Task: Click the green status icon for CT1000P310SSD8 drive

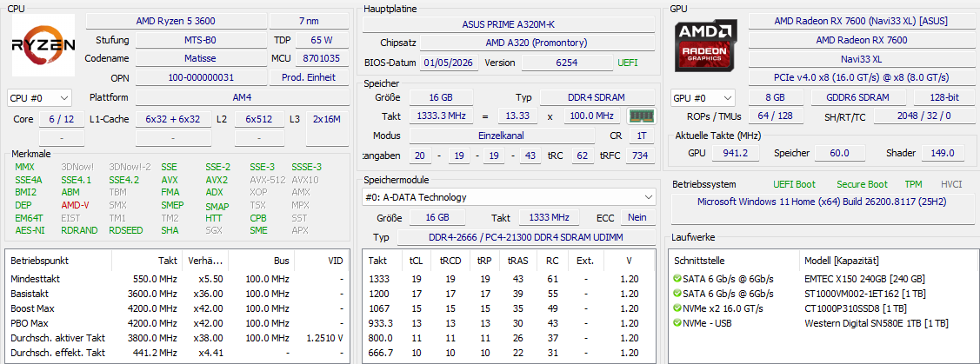Action: point(677,308)
